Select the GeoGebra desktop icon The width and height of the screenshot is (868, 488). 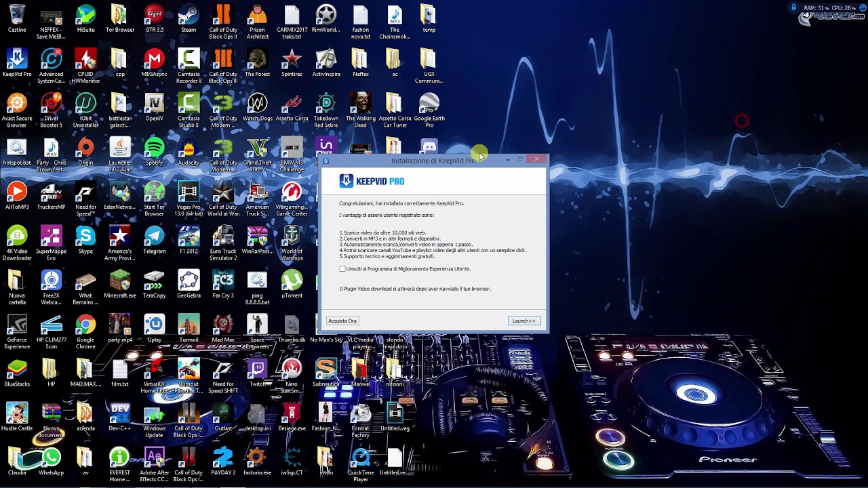189,281
